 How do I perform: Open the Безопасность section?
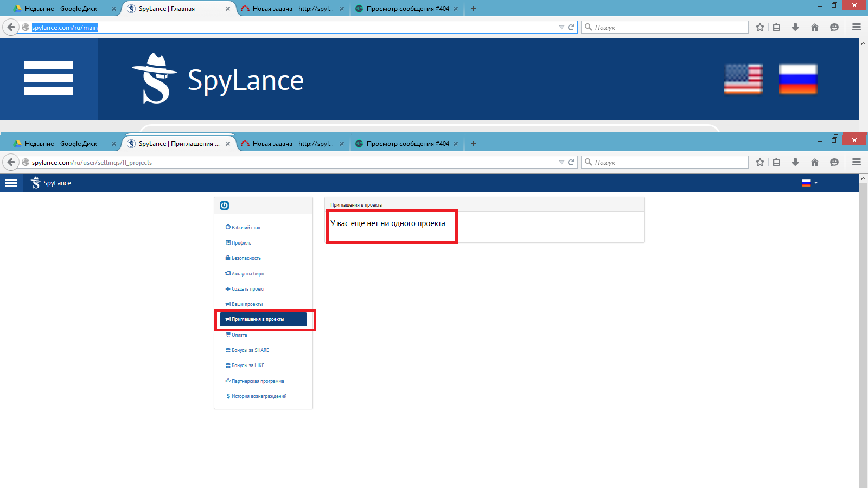[x=246, y=258]
